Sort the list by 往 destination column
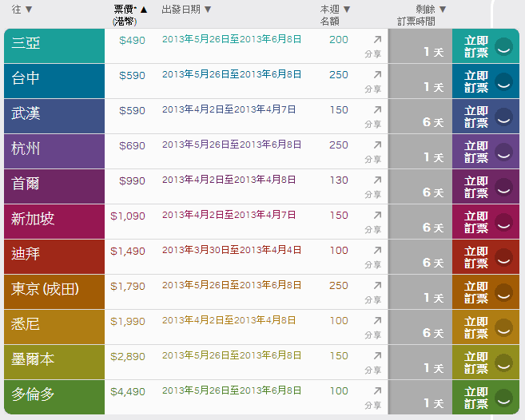The width and height of the screenshot is (525, 420). [22, 10]
